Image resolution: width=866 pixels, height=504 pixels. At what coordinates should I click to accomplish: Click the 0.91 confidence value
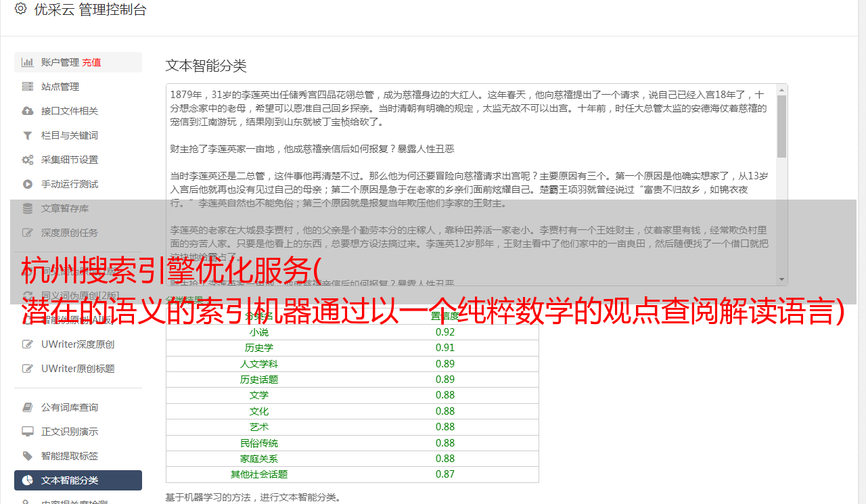click(x=445, y=348)
